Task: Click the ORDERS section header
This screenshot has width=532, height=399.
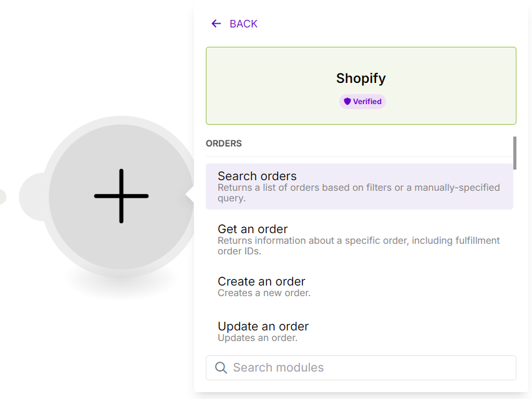Action: click(x=224, y=143)
